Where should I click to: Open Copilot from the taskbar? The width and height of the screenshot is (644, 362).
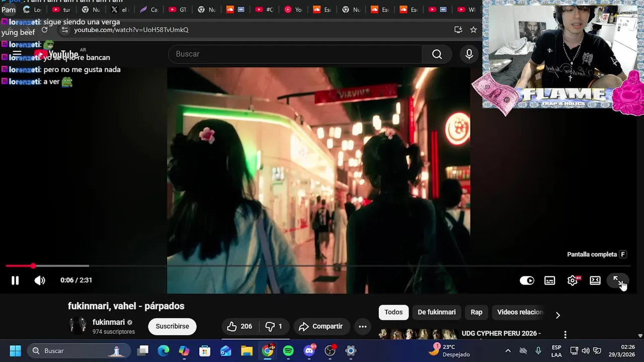tap(184, 350)
